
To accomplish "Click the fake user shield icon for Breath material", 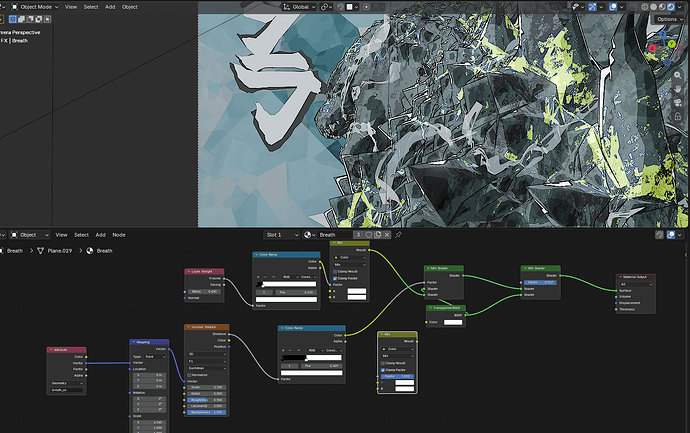I will [369, 235].
